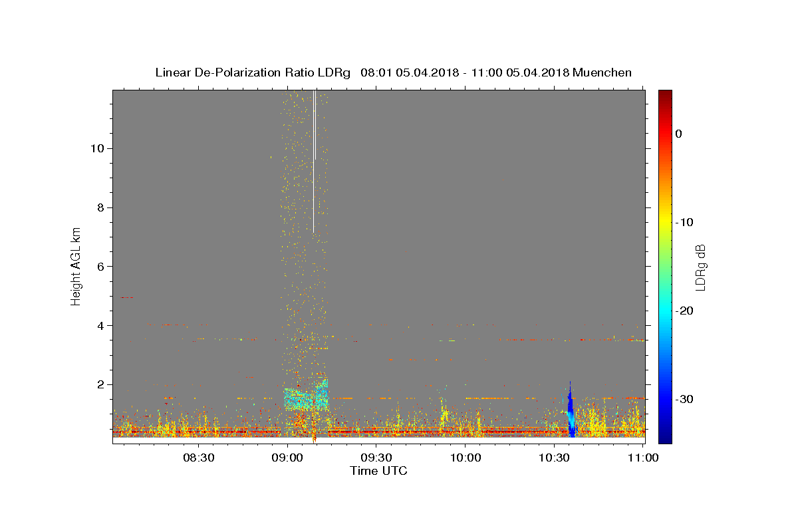Click the 09:00 time tick label
798x532 pixels.
[x=287, y=458]
